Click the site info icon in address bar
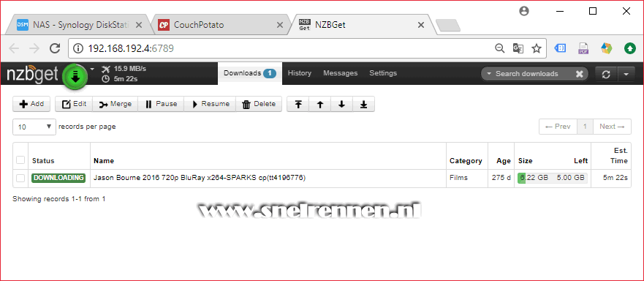This screenshot has height=281, width=644. pyautogui.click(x=78, y=48)
